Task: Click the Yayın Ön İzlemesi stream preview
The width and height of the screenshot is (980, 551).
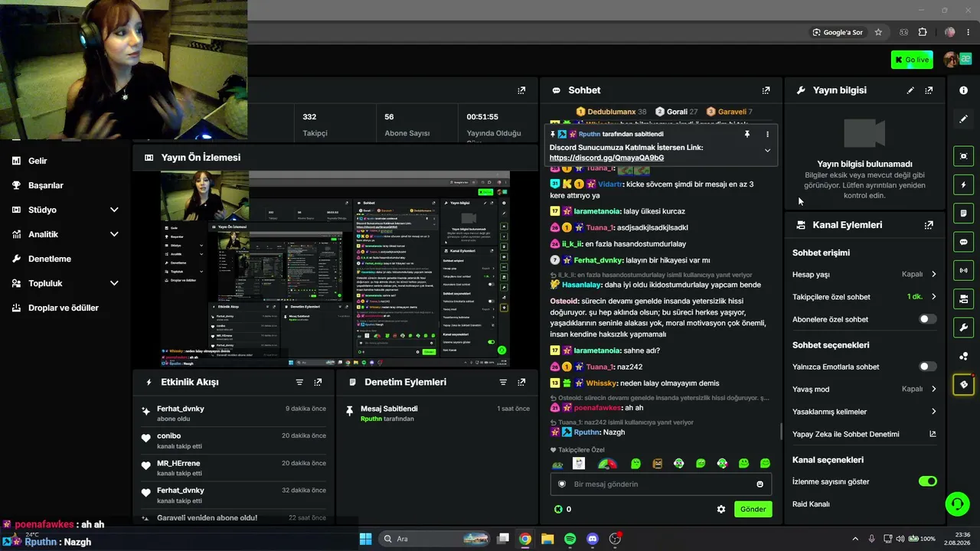Action: click(335, 269)
